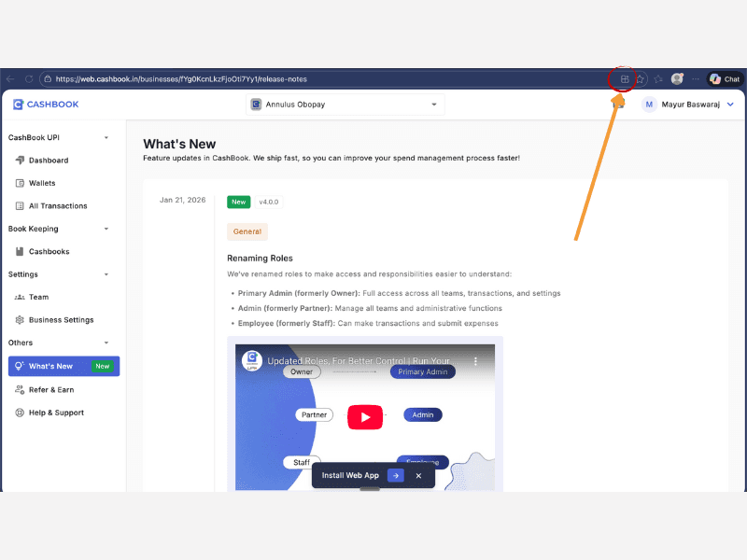
Task: Collapse the Settings section
Action: 106,274
